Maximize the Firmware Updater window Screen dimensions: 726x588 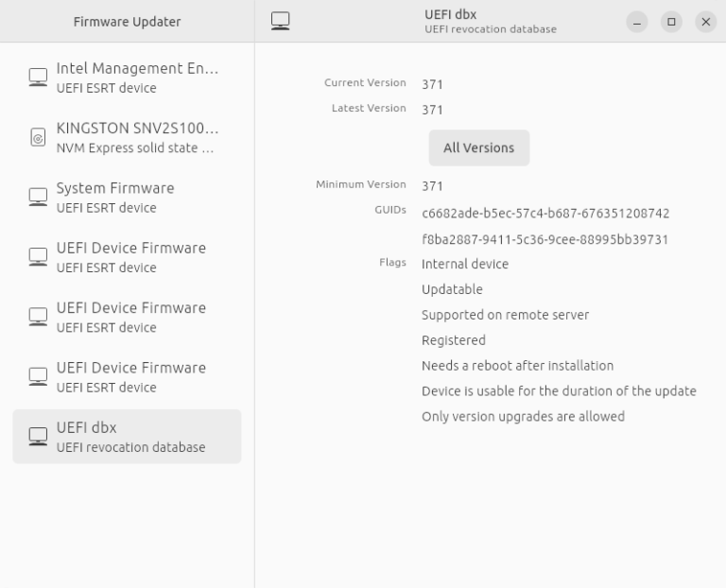[671, 21]
